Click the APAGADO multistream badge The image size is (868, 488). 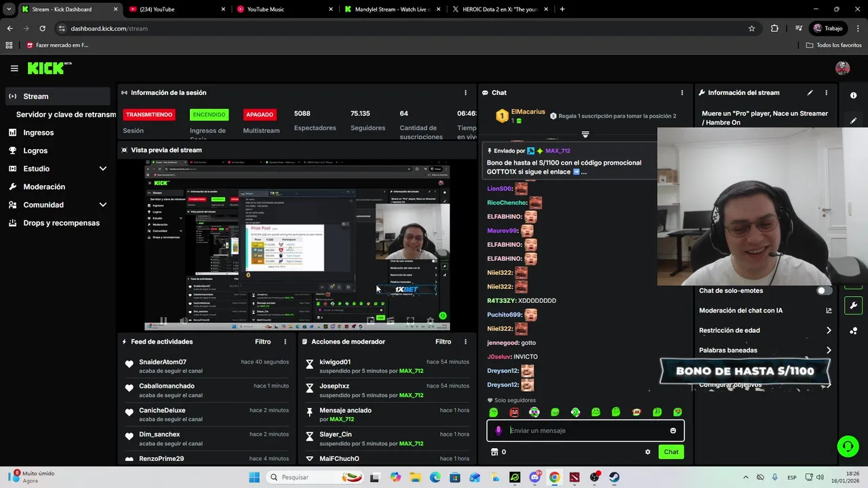coord(260,115)
